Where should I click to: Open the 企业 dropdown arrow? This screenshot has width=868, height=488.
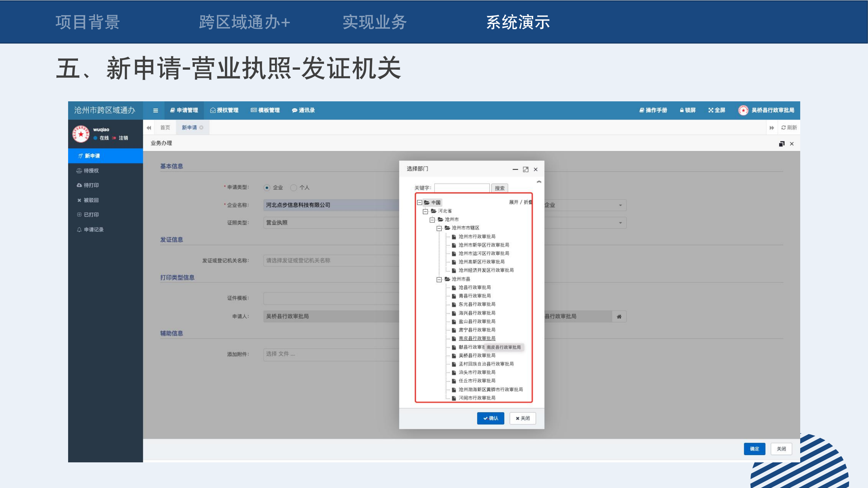pos(620,205)
